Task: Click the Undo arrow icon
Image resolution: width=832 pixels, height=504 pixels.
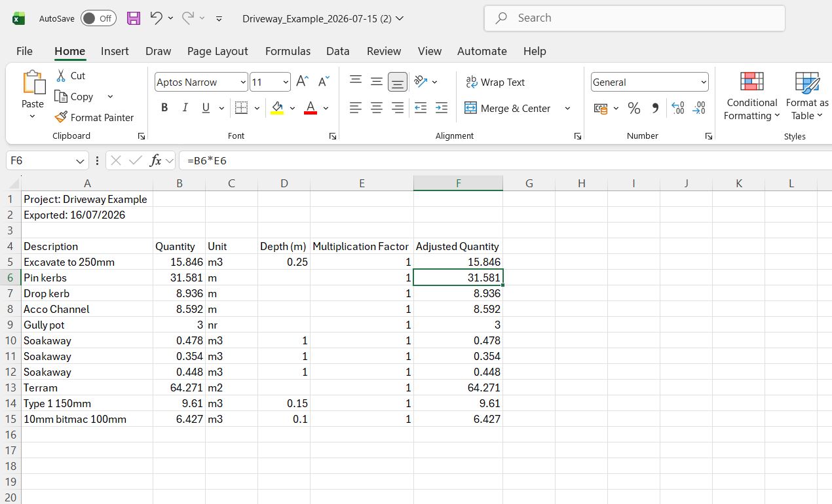Action: point(156,18)
